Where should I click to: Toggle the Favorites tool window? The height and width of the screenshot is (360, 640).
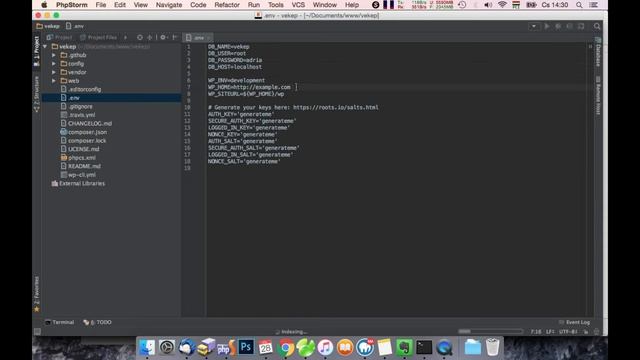coord(37,294)
